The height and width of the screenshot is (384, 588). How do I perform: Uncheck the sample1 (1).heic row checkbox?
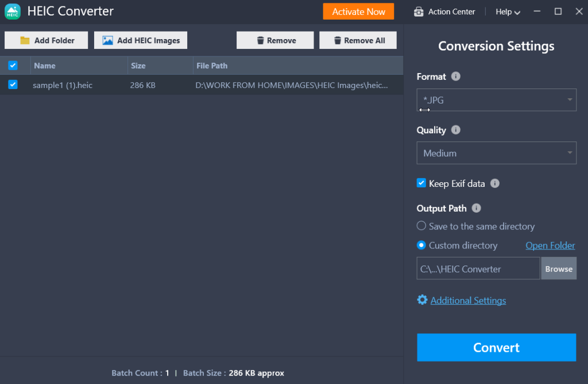13,85
